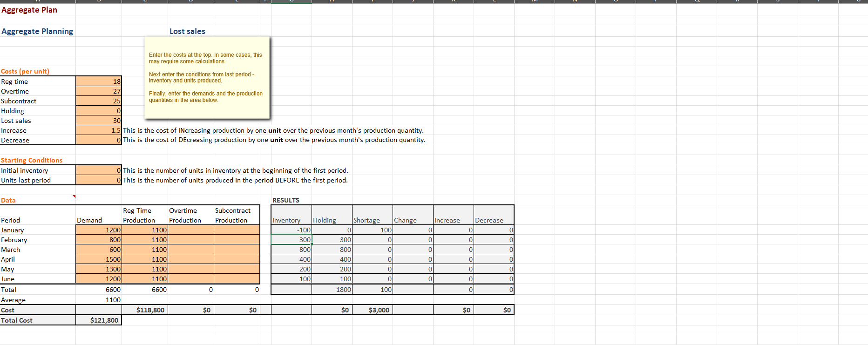Select the total holding cell showing 1800
This screenshot has width=868, height=345.
tap(332, 290)
